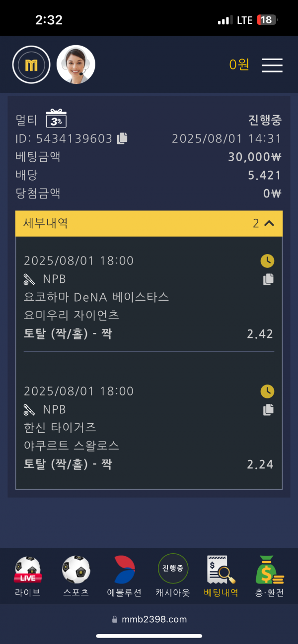This screenshot has width=298, height=644.
Task: Collapse the 세부내역 details section
Action: point(269,223)
